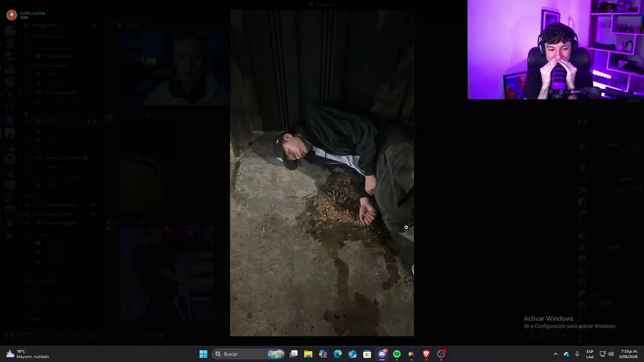Switch to Discord on the taskbar
The image size is (644, 362).
[382, 354]
